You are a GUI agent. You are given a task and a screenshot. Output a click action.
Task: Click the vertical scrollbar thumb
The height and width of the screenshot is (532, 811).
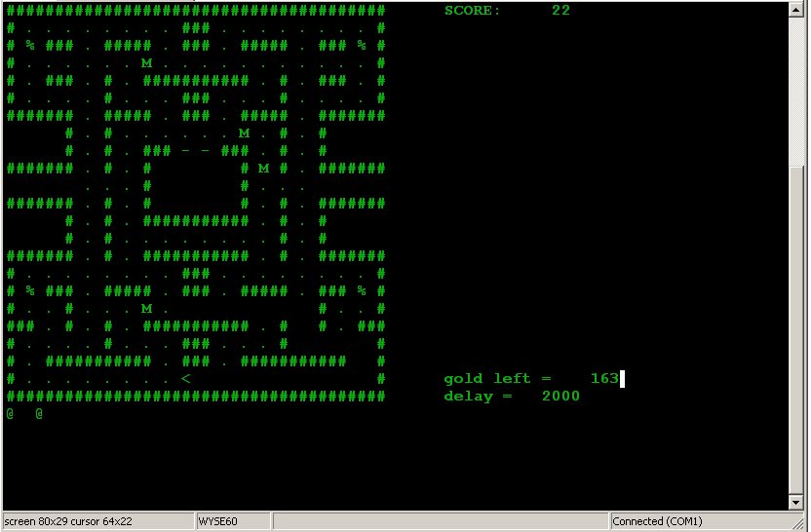pos(796,88)
